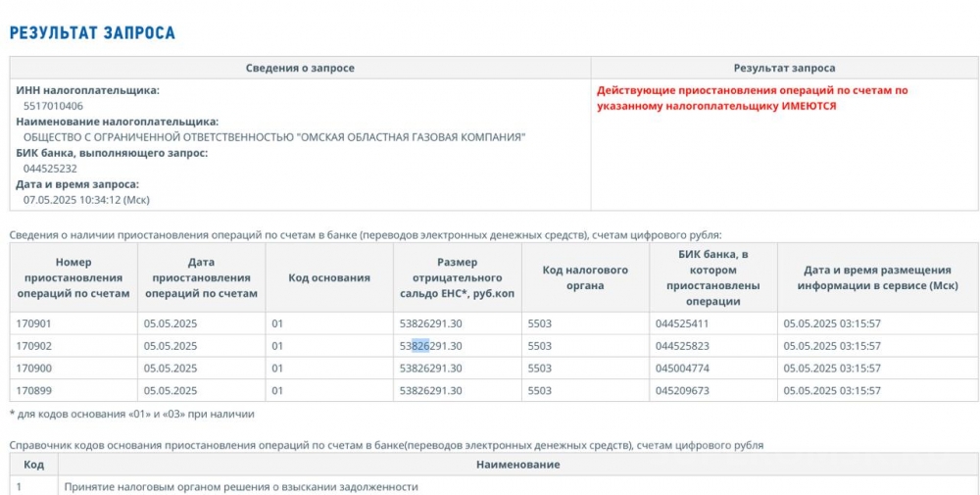Click the Код налогового органа column header
Viewport: 980px width, 495px height.
tap(585, 278)
